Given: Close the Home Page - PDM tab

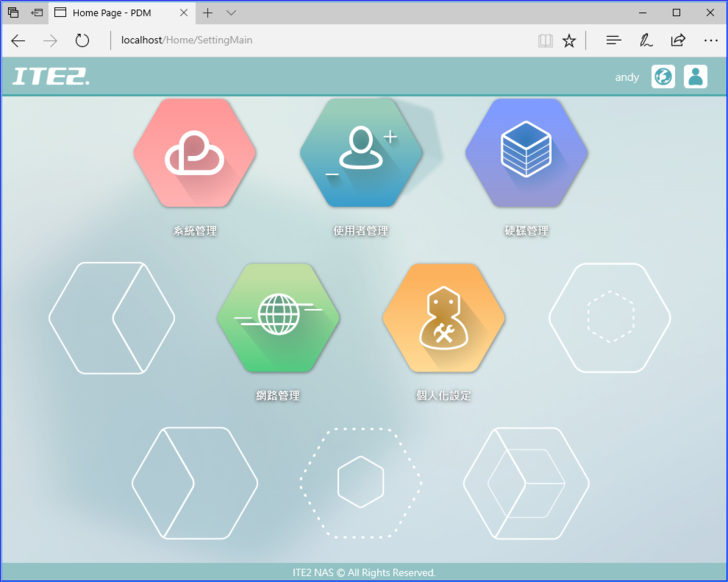Looking at the screenshot, I should pyautogui.click(x=184, y=13).
